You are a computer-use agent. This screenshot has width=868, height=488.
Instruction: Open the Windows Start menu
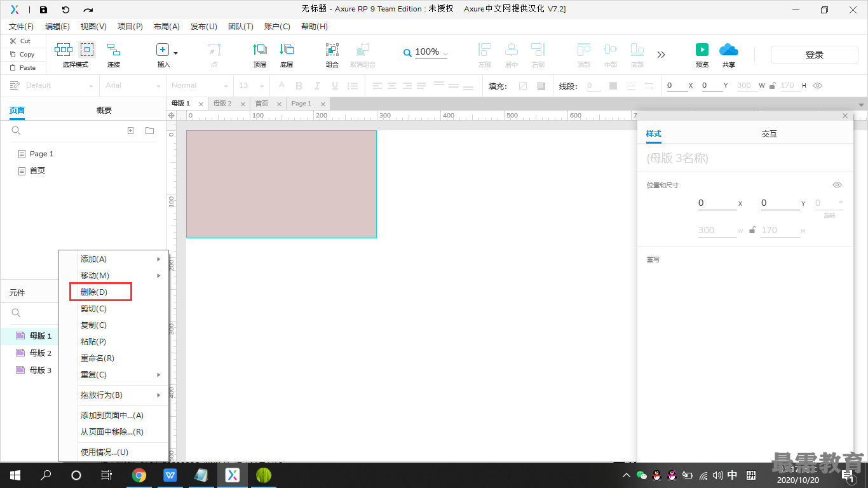coord(15,475)
